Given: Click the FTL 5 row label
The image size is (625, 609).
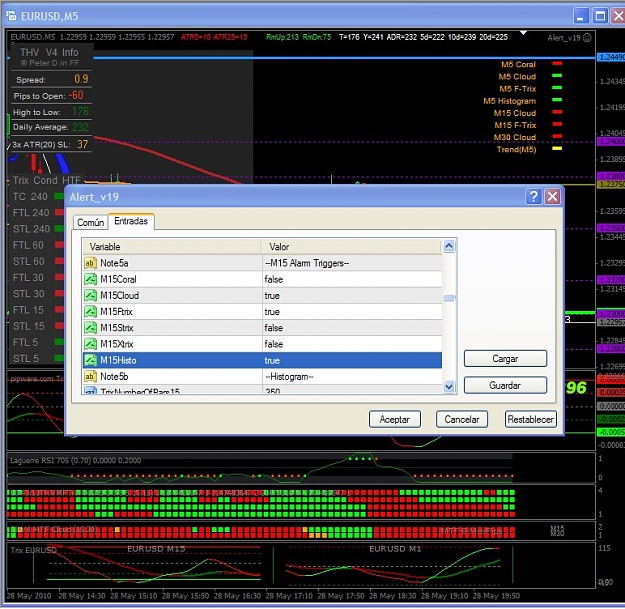Looking at the screenshot, I should click(x=25, y=342).
